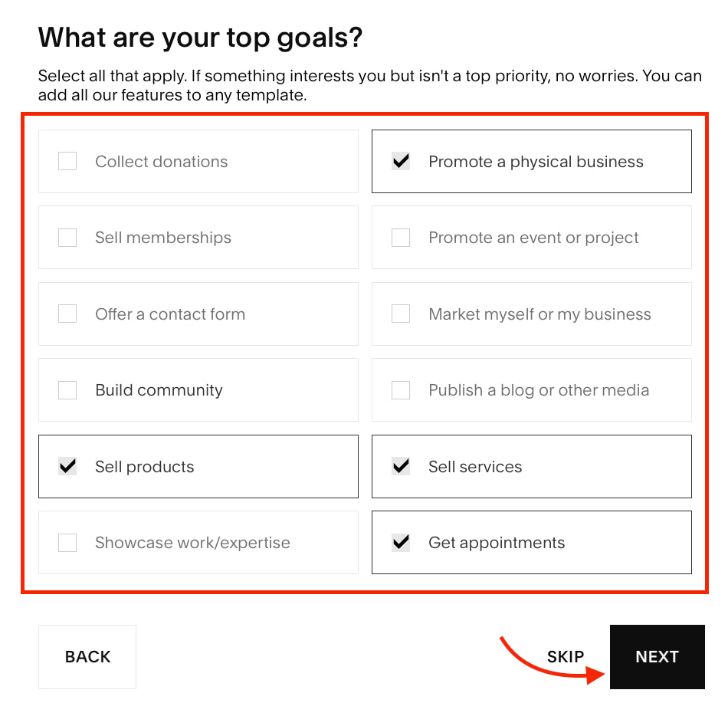
Task: Check the Collect donations checkbox
Action: click(67, 161)
